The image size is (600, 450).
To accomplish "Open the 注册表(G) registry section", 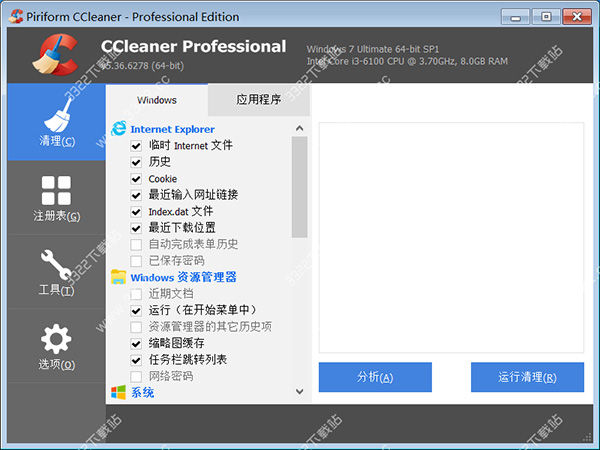I will point(56,197).
